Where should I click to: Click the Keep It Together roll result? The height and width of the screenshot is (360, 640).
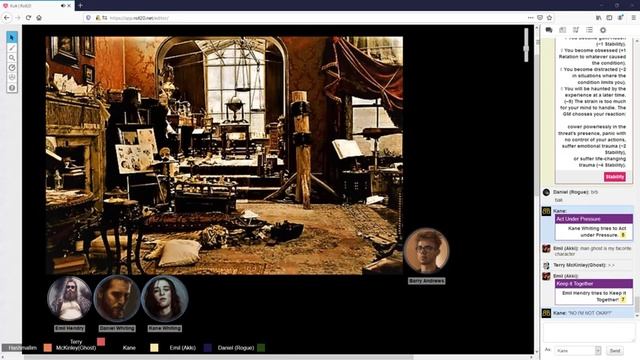(x=623, y=300)
